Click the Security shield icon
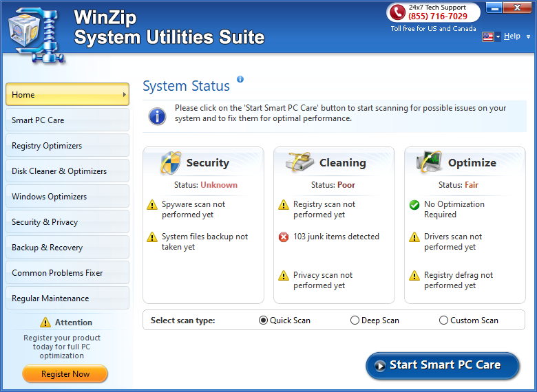The height and width of the screenshot is (392, 537). (x=171, y=163)
